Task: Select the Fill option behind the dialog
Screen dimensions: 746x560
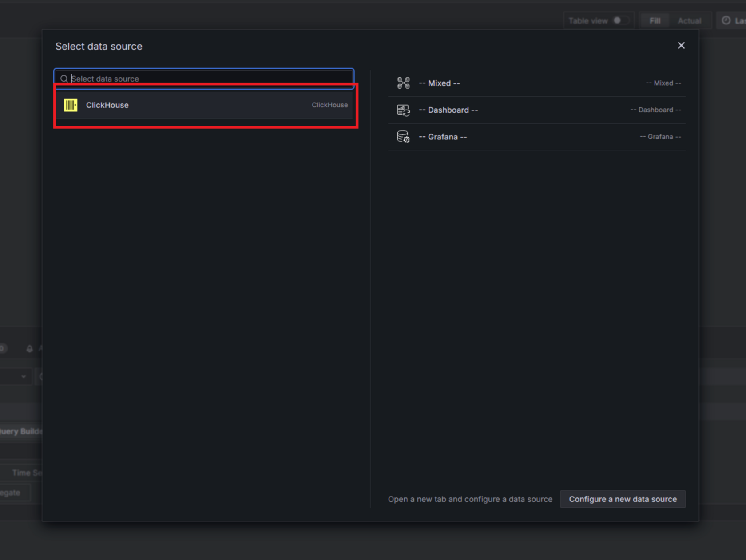Action: (x=655, y=21)
